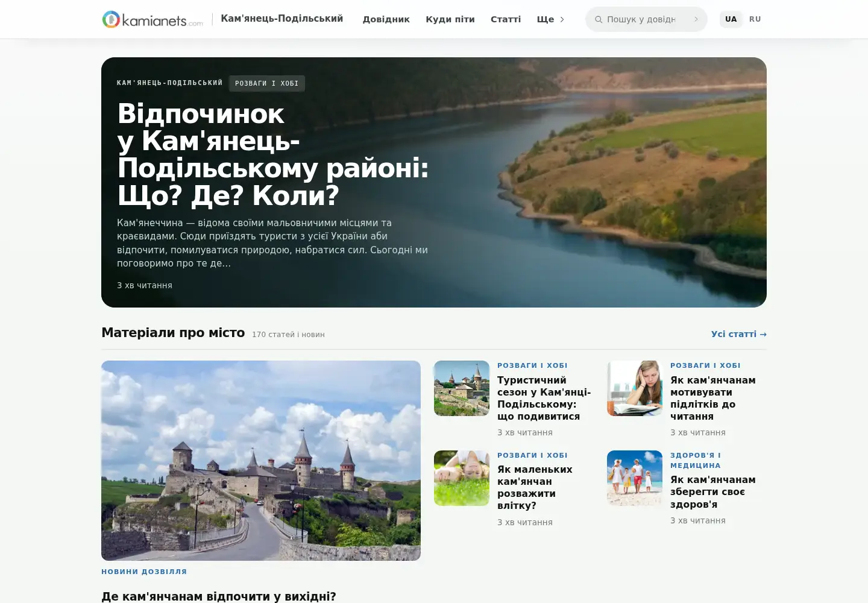
Task: Click Розваги і хобі above Як маленьких кам'янчан
Action: (x=532, y=455)
